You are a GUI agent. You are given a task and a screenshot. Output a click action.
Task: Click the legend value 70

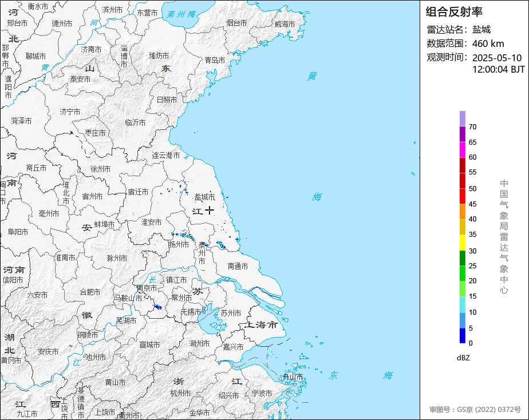pyautogui.click(x=473, y=127)
